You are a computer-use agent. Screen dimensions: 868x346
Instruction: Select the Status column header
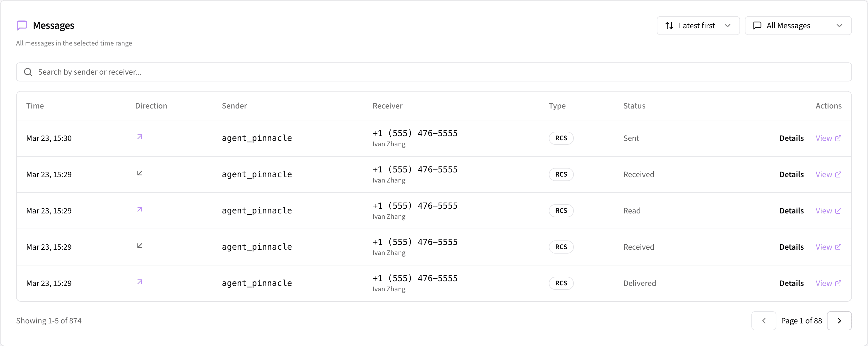[634, 105]
